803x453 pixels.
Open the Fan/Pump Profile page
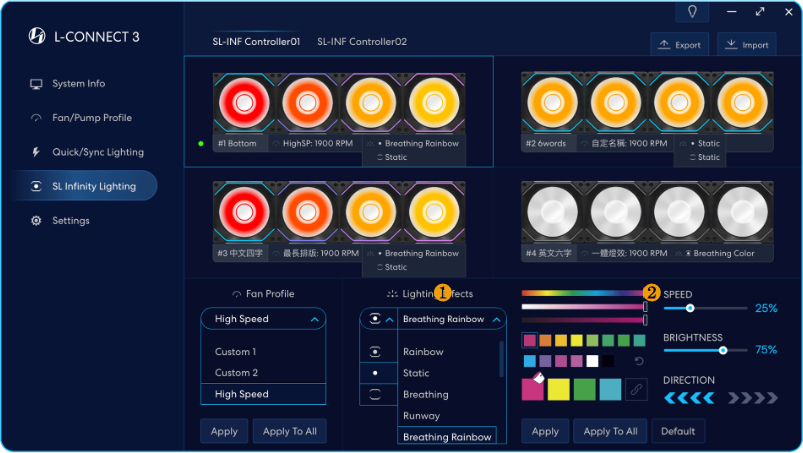(x=91, y=118)
